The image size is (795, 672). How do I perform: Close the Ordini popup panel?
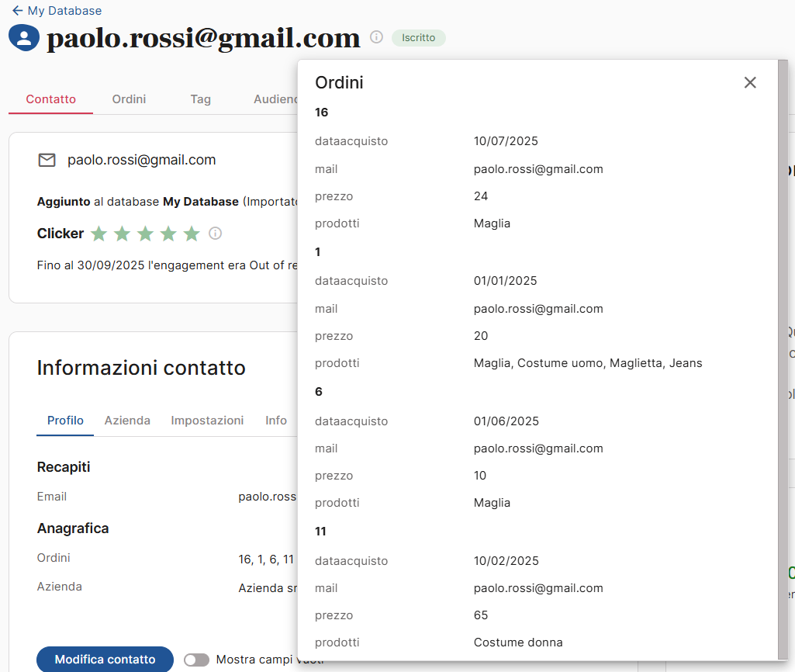pos(749,83)
